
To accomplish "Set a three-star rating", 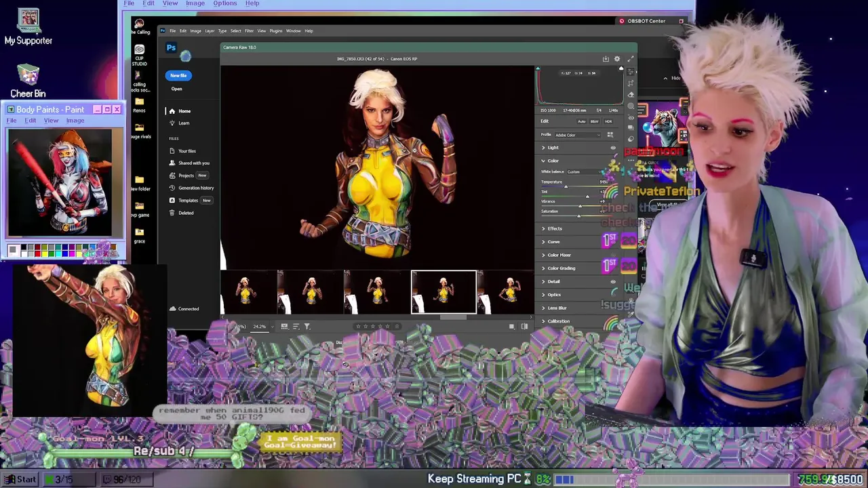I will 374,327.
